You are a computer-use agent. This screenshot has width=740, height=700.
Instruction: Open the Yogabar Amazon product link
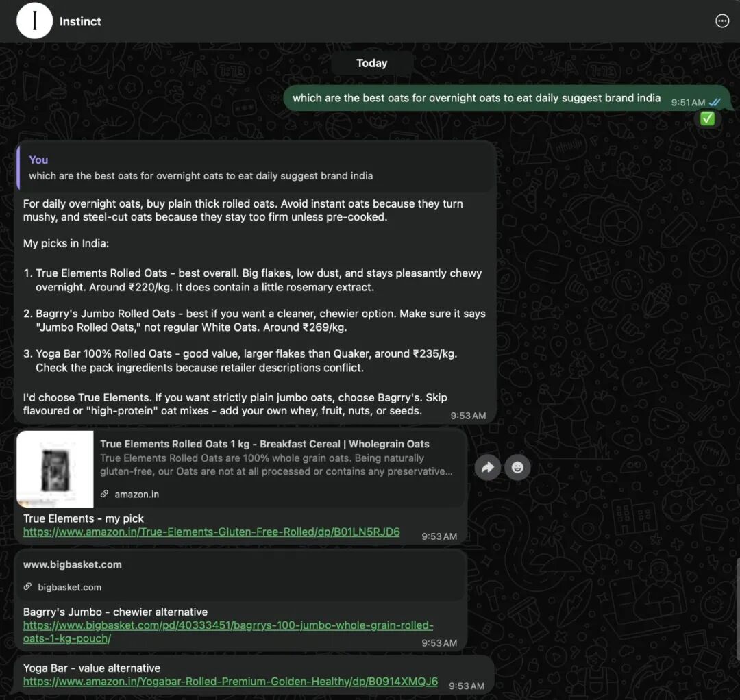pyautogui.click(x=230, y=682)
